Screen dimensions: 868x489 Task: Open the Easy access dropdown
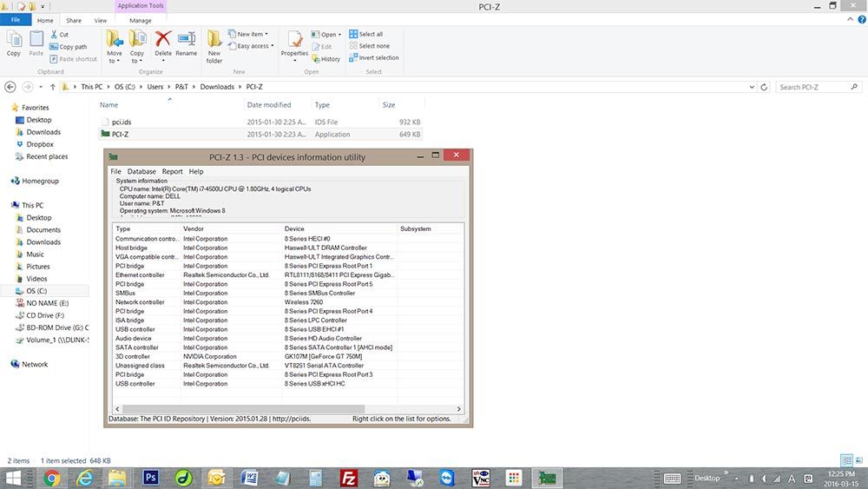[x=251, y=46]
